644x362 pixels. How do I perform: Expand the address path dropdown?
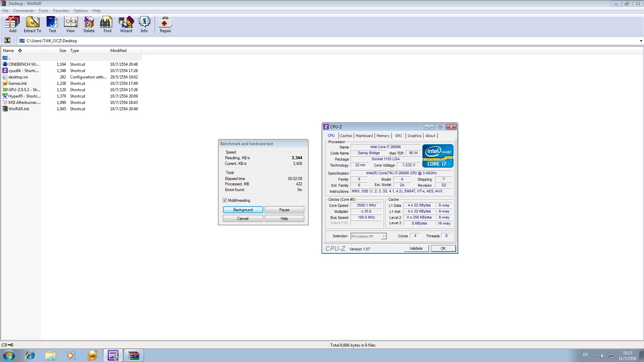tap(641, 41)
